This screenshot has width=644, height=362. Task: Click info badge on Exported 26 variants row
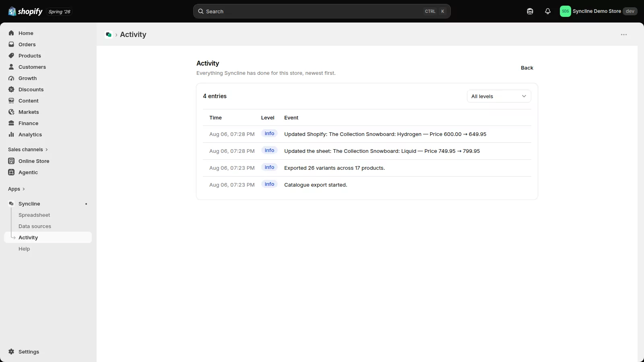point(269,167)
